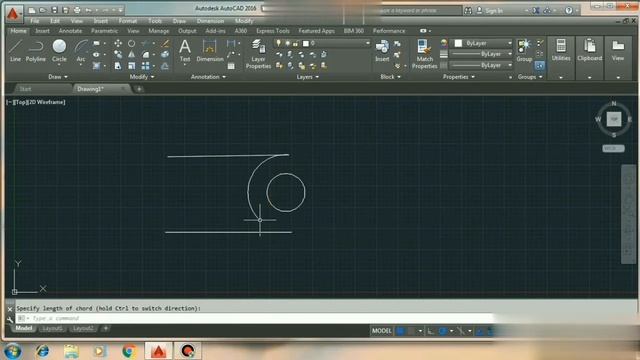The width and height of the screenshot is (640, 360).
Task: Open the AutoCAD application menu button
Action: 13,13
